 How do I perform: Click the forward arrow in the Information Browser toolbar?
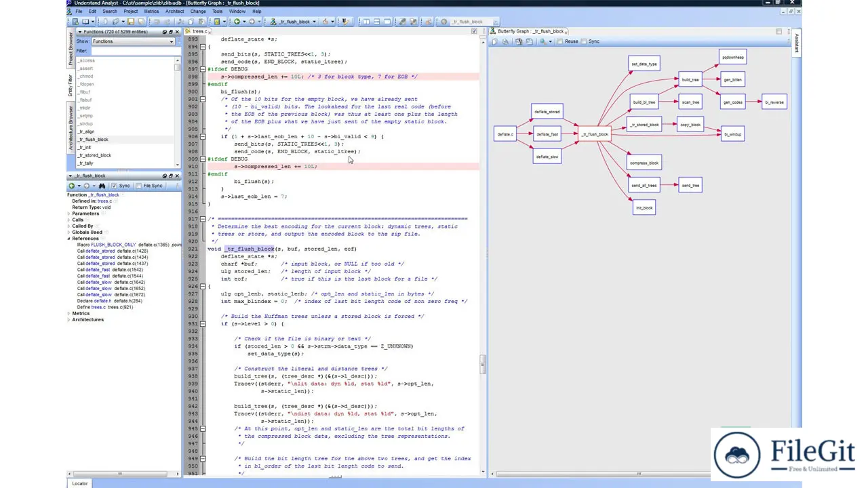pos(87,186)
